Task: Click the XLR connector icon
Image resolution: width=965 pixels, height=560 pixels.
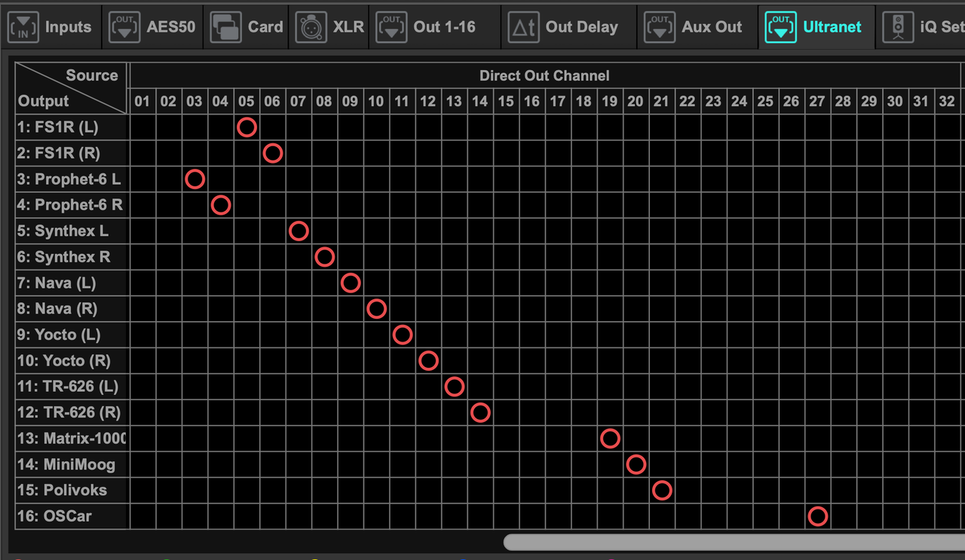Action: click(x=311, y=28)
